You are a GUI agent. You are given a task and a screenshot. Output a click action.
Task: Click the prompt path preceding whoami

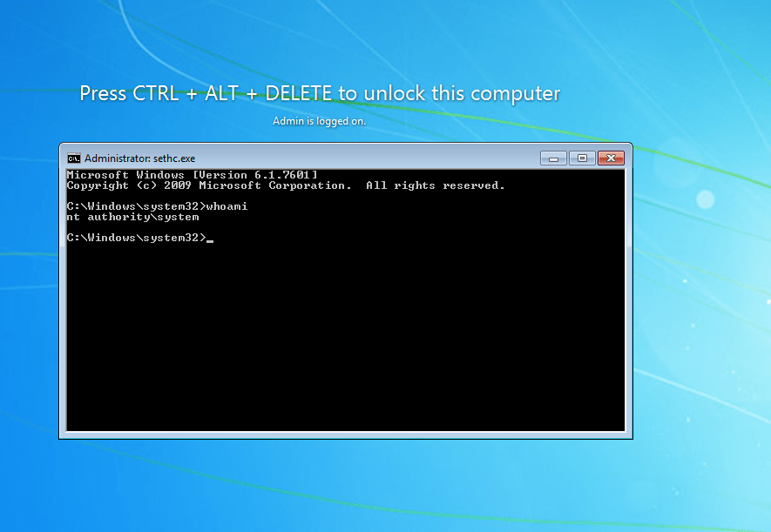coord(136,206)
